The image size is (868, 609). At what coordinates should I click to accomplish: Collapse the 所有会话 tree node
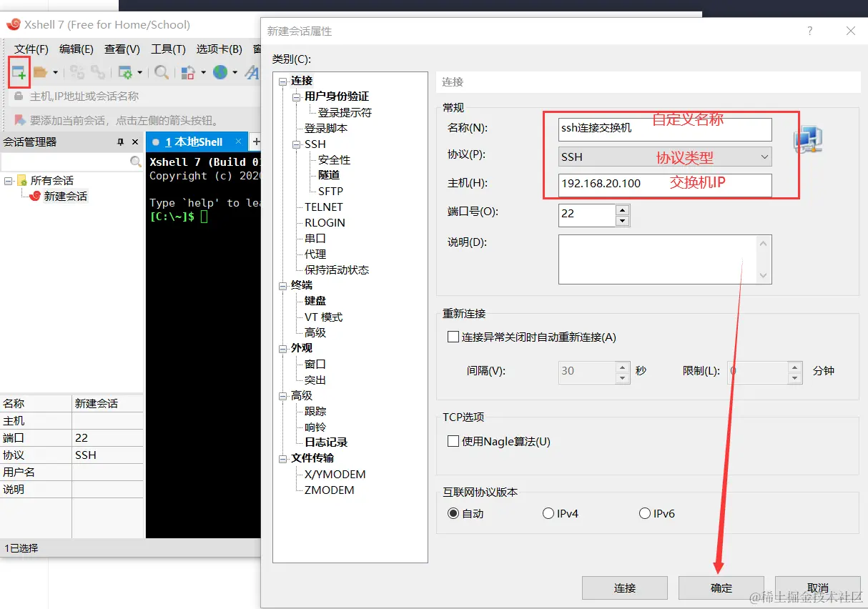pos(8,181)
